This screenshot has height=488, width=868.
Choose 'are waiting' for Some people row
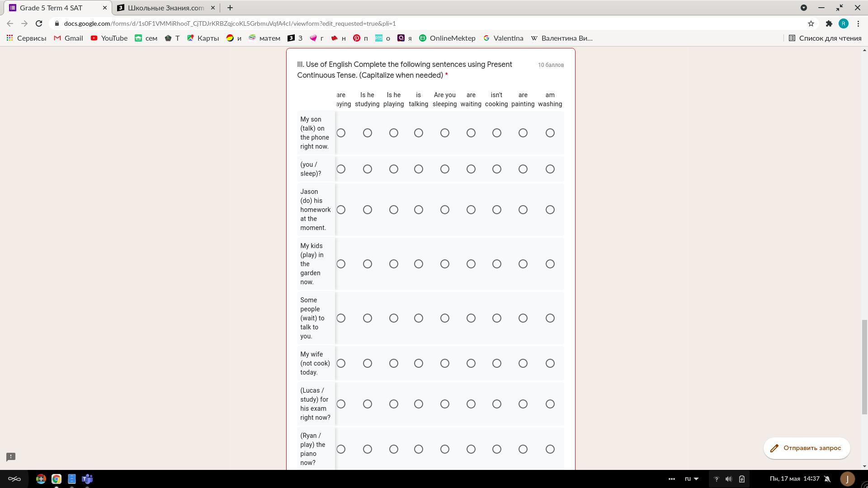point(471,318)
